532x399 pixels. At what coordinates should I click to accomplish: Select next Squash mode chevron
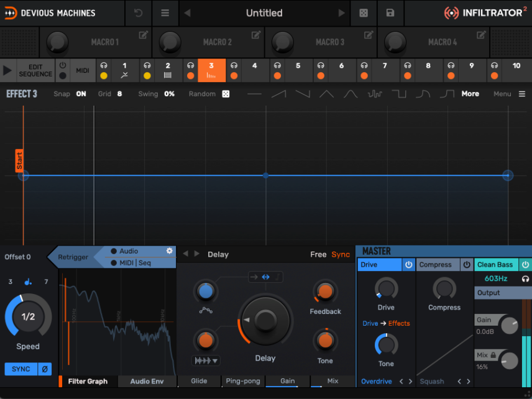click(x=468, y=382)
